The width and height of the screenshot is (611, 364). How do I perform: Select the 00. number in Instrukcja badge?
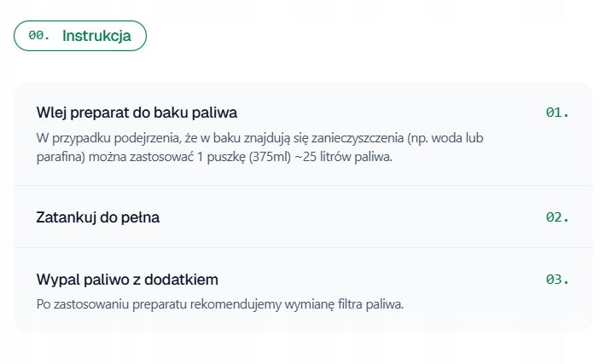[x=39, y=36]
